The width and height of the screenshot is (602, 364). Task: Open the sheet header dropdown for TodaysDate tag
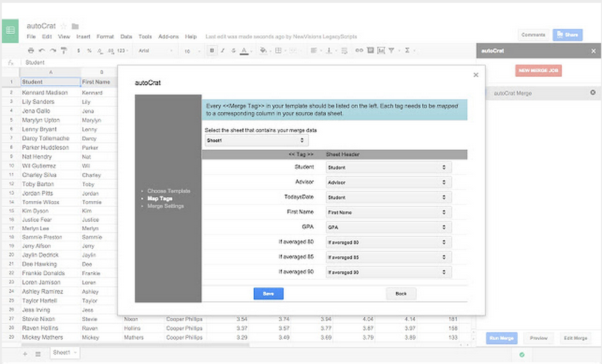pos(389,197)
